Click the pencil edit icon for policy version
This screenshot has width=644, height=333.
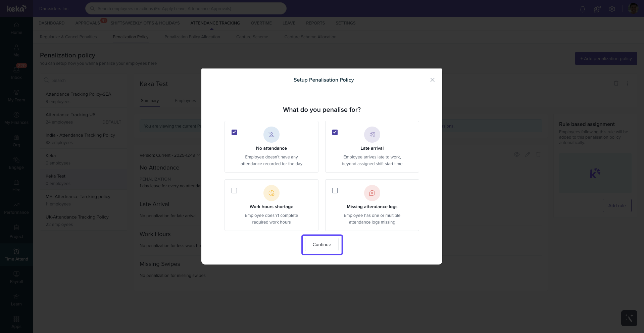click(528, 154)
